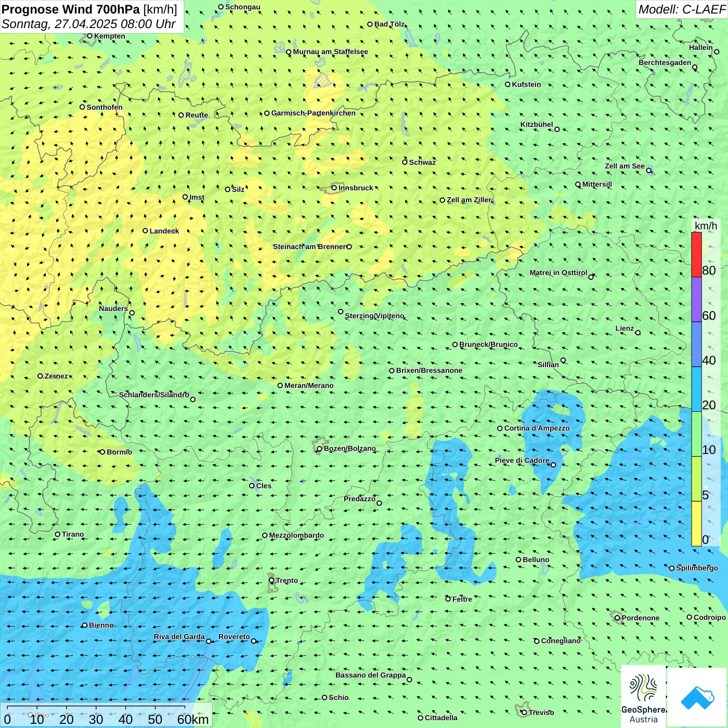The image size is (728, 728).
Task: Click the 'Kempten' map label
Action: point(109,36)
